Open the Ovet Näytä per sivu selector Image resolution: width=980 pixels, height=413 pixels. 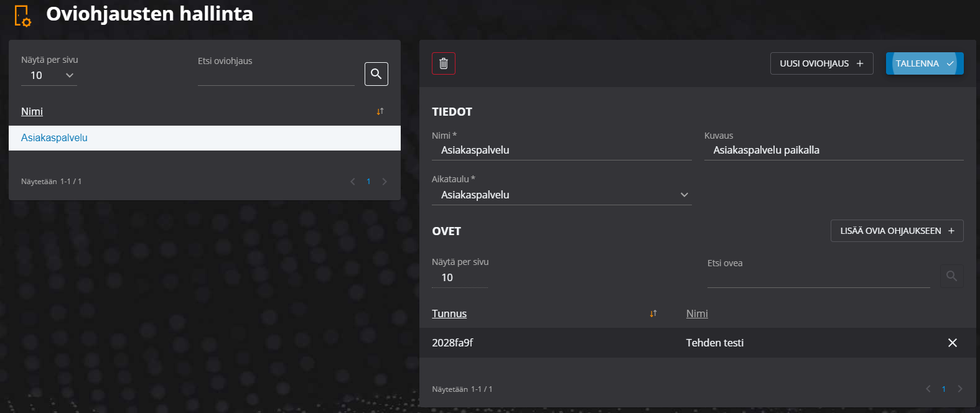tap(459, 277)
